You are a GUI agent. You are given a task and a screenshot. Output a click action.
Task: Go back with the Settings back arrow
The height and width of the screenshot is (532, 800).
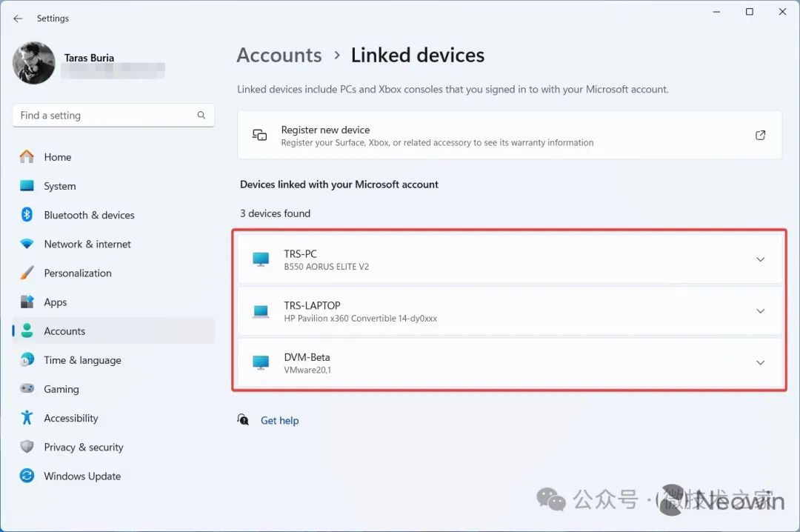pos(18,19)
